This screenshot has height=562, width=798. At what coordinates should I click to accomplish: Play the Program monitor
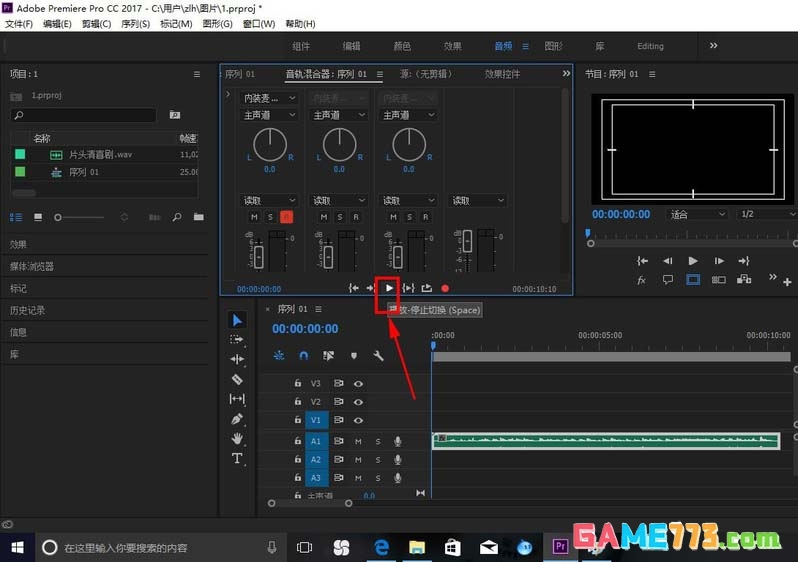693,261
